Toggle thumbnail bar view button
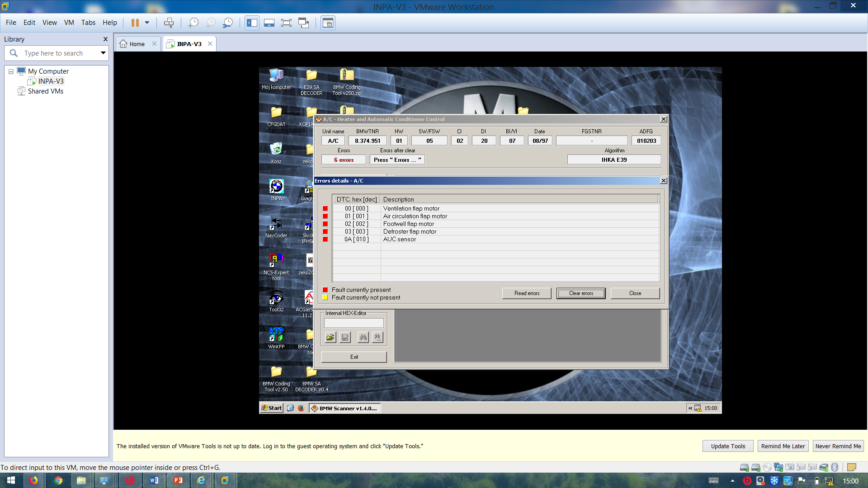Screen dimensions: 868x488 [x=269, y=23]
